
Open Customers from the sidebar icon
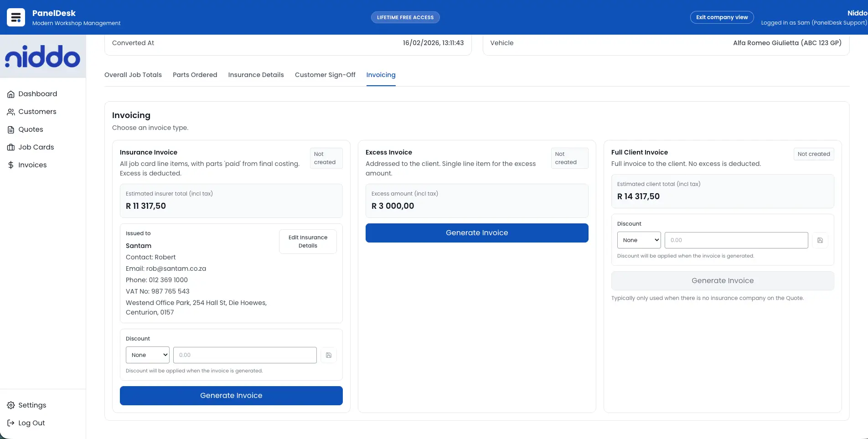click(11, 112)
